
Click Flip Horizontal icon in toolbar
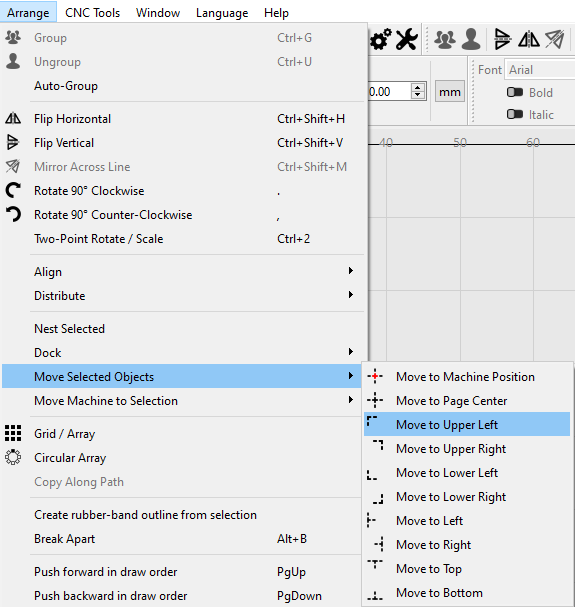pyautogui.click(x=529, y=39)
